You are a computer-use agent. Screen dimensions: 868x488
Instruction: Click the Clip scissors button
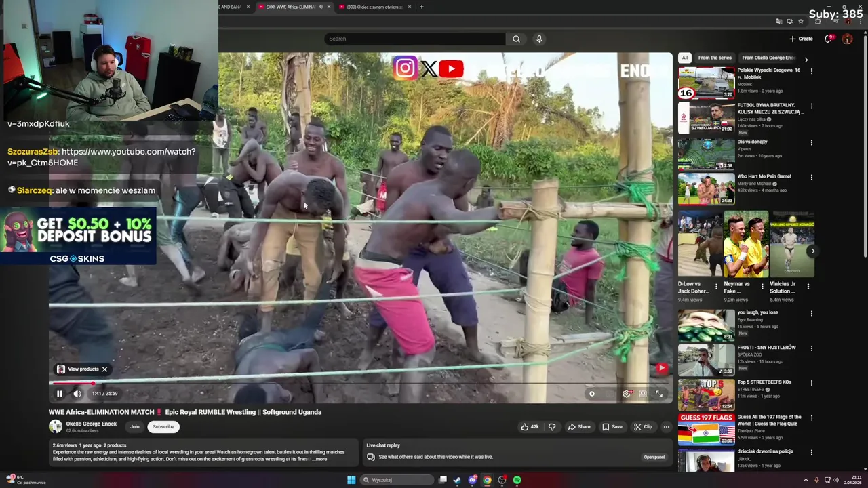point(643,427)
